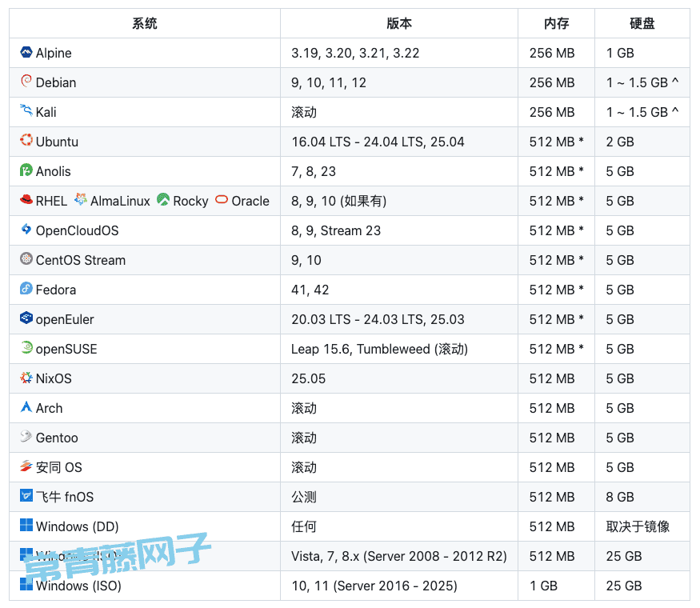This screenshot has height=608, width=700.
Task: Select the CentOS Stream icon
Action: 26,258
